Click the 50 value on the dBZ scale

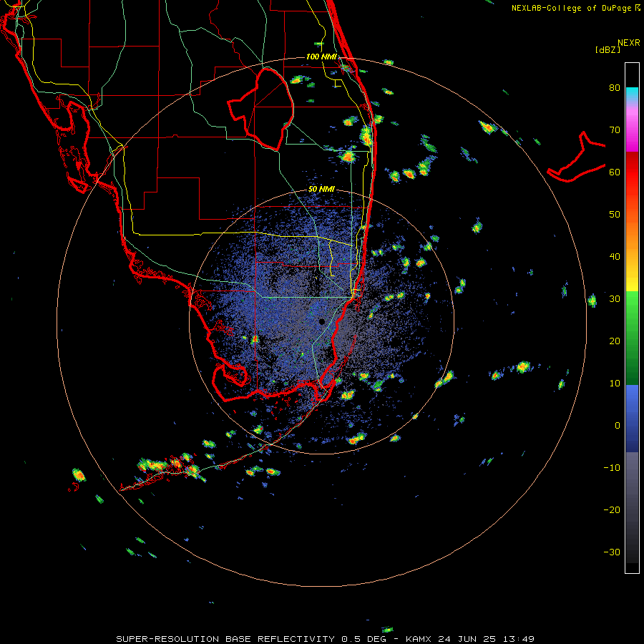[x=615, y=215]
